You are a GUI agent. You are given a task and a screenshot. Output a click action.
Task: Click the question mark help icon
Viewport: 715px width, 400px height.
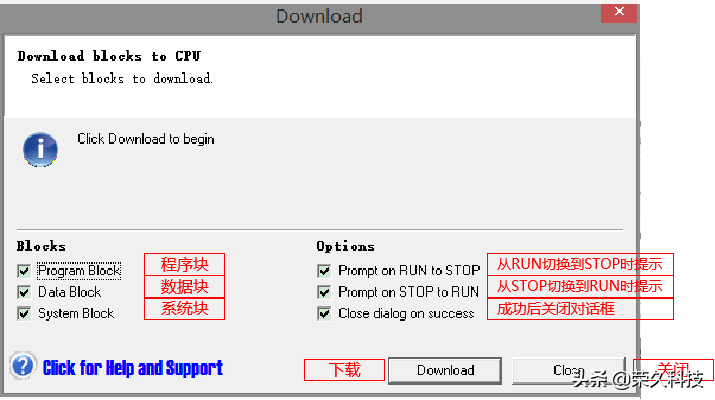22,366
